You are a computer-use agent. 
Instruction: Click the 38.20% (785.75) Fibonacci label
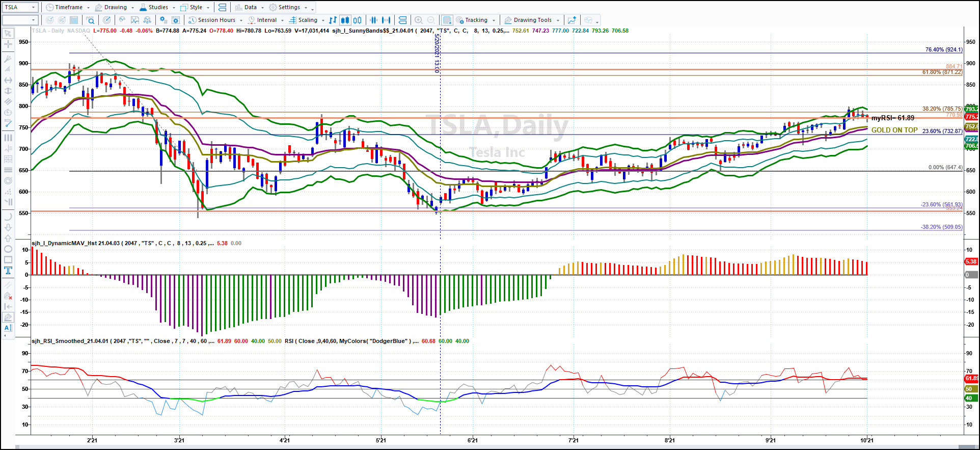(x=942, y=109)
